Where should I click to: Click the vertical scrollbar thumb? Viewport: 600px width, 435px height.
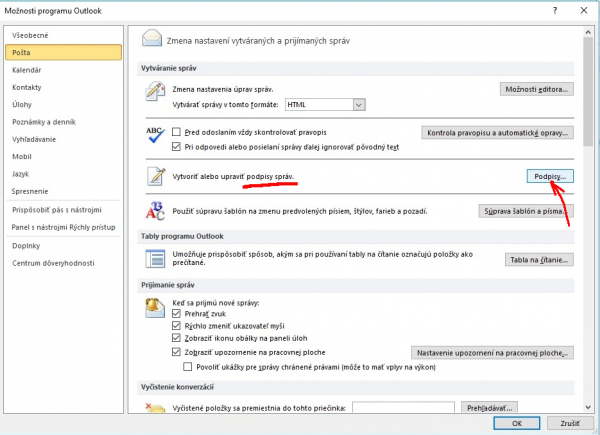tap(588, 92)
